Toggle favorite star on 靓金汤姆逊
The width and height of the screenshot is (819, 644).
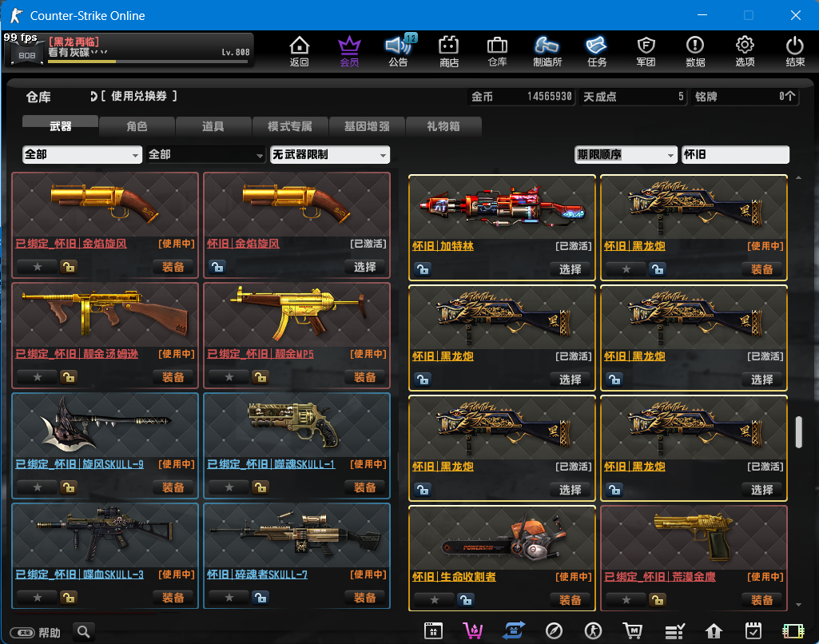point(37,377)
